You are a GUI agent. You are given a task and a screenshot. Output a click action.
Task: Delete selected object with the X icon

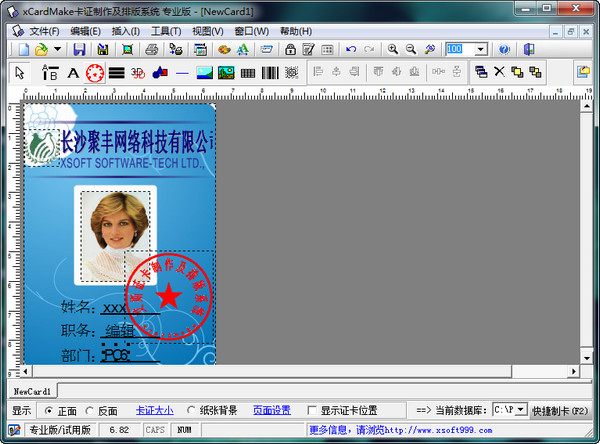pyautogui.click(x=499, y=71)
